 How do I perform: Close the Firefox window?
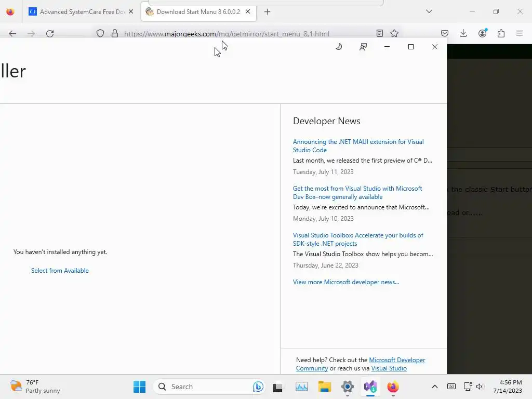[520, 11]
